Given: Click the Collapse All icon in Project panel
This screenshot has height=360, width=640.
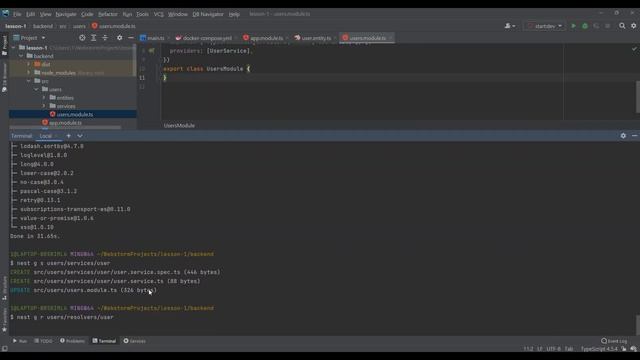Looking at the screenshot, I should click(x=105, y=38).
